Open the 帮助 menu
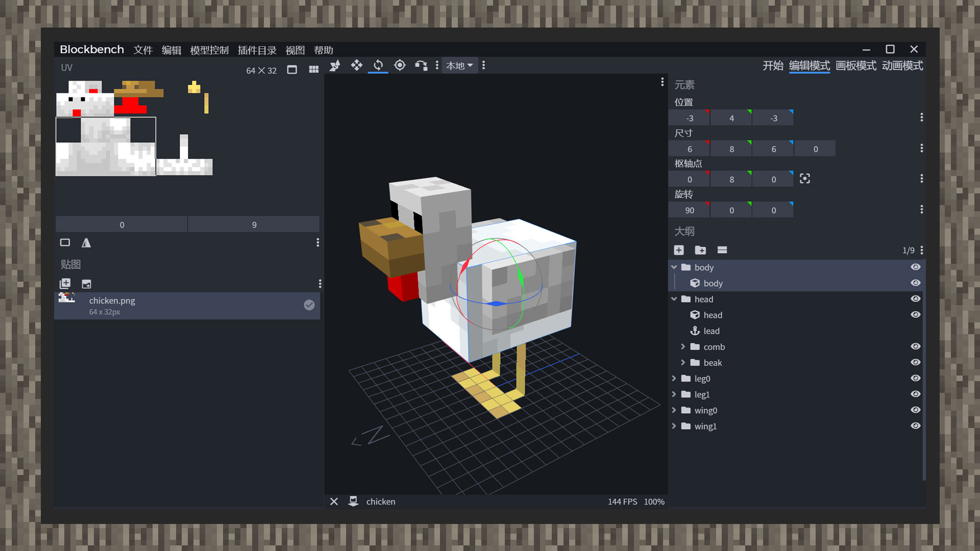The width and height of the screenshot is (980, 551). (x=324, y=50)
